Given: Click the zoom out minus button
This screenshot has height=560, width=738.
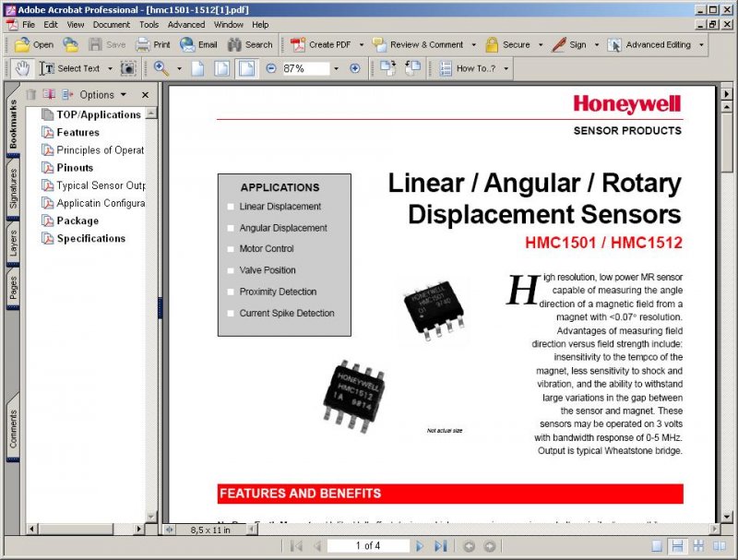Looking at the screenshot, I should click(271, 68).
